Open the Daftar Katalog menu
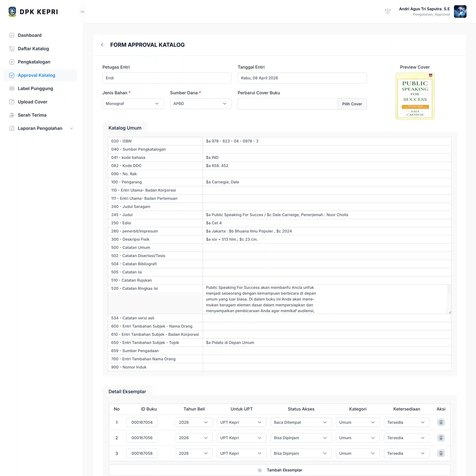Screen dimensions: 476x476 pos(33,48)
